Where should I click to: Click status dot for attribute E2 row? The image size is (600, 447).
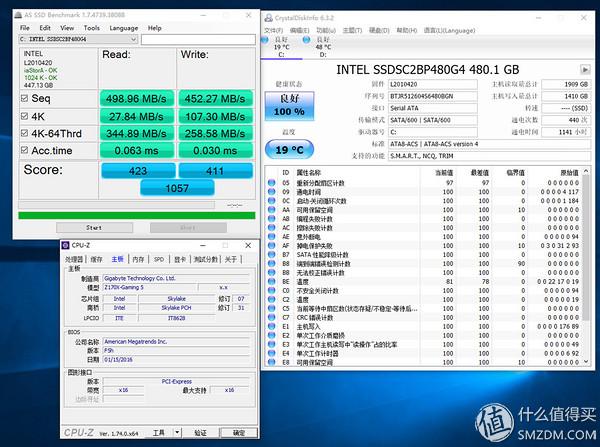(x=272, y=336)
